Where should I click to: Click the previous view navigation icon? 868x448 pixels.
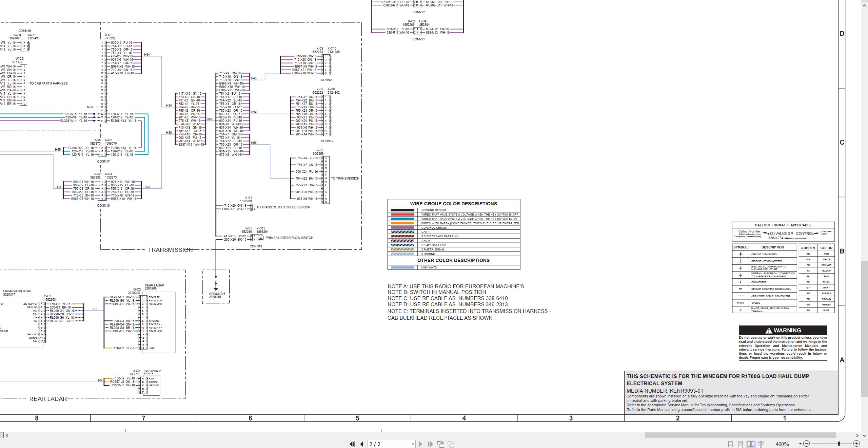pyautogui.click(x=441, y=444)
